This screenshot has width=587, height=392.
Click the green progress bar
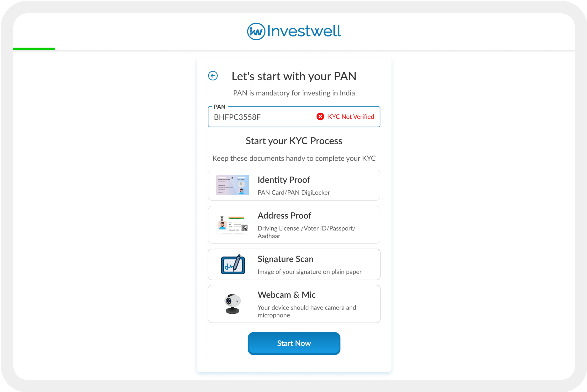pyautogui.click(x=34, y=49)
